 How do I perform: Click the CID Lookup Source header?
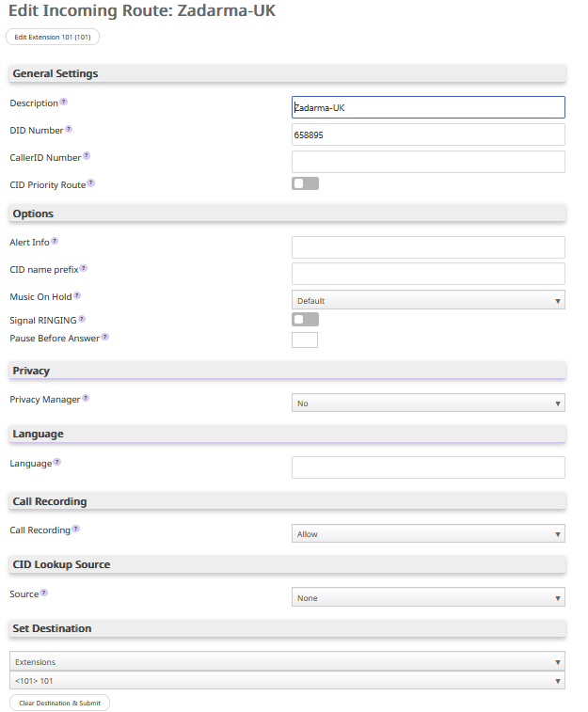[x=288, y=564]
